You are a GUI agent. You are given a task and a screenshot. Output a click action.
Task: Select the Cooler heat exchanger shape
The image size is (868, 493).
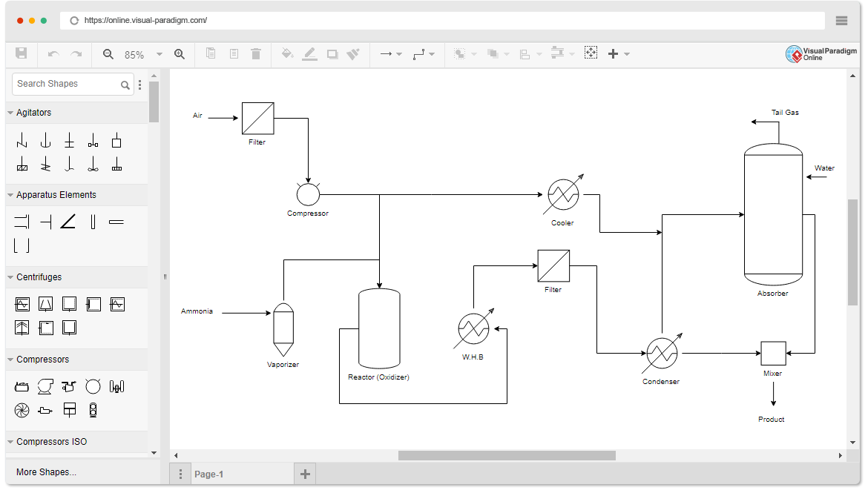[x=564, y=195]
